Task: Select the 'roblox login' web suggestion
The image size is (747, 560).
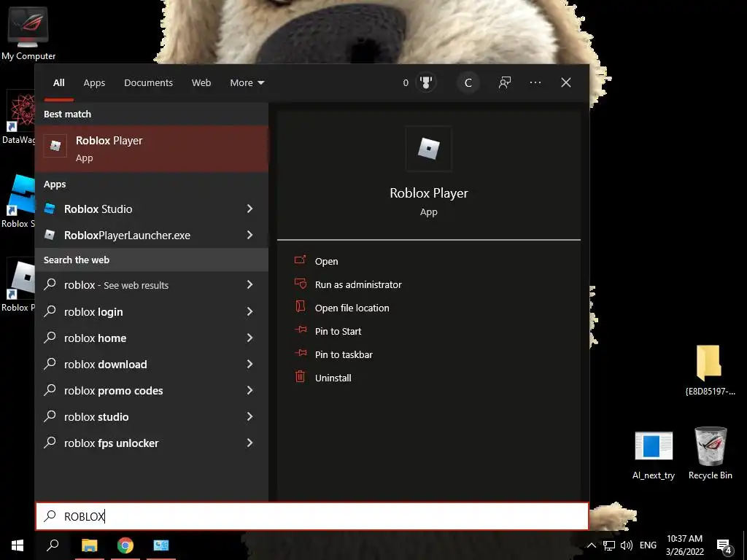Action: (152, 312)
